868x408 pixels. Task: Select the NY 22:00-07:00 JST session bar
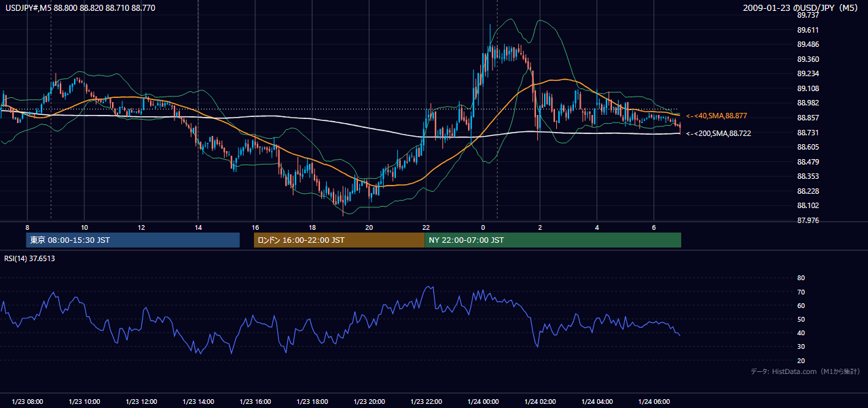coord(553,240)
